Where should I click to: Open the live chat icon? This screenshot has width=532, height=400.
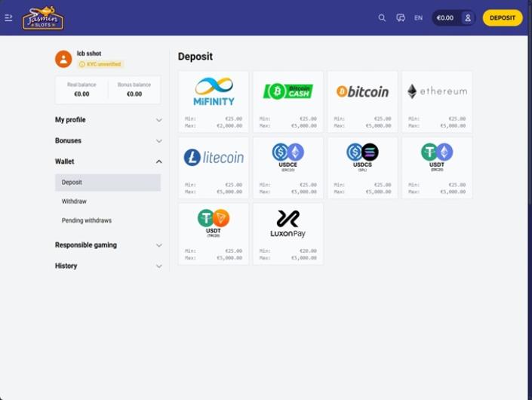point(401,18)
